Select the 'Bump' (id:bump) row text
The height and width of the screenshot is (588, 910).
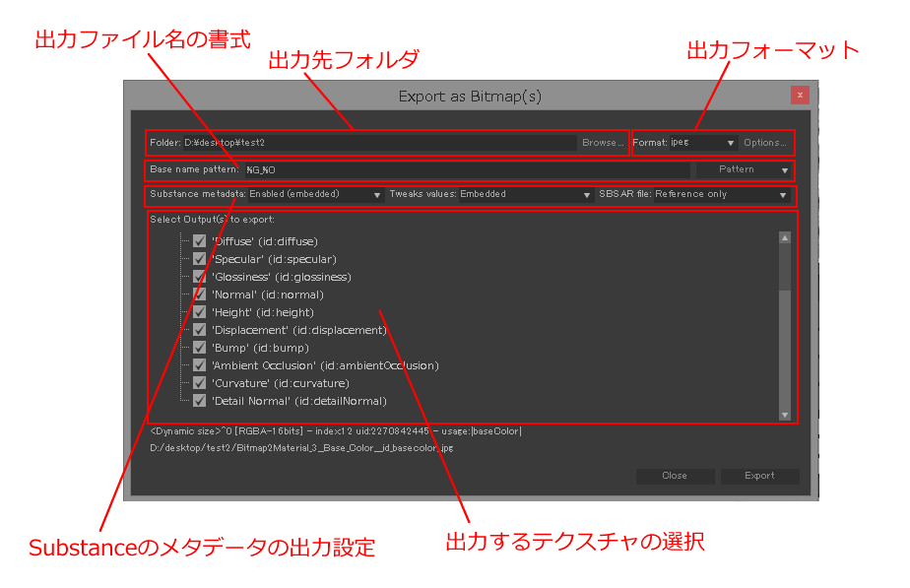pyautogui.click(x=260, y=349)
